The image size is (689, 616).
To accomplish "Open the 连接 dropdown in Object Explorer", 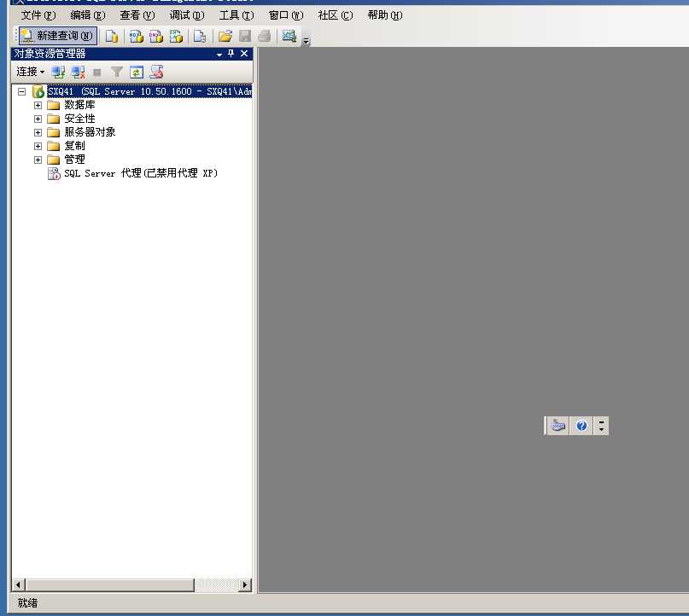I will (31, 72).
